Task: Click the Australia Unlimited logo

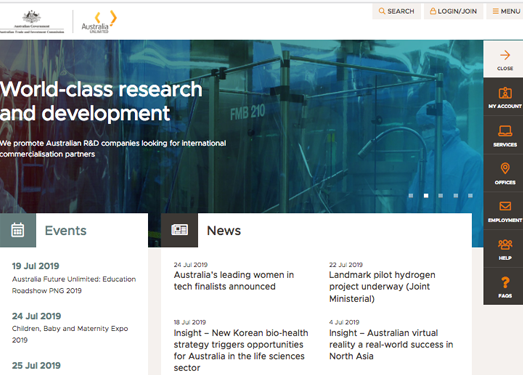Action: (99, 22)
